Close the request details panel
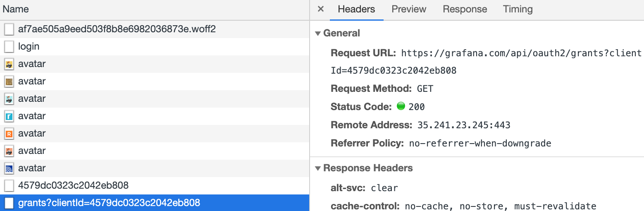This screenshot has width=644, height=211. (321, 9)
